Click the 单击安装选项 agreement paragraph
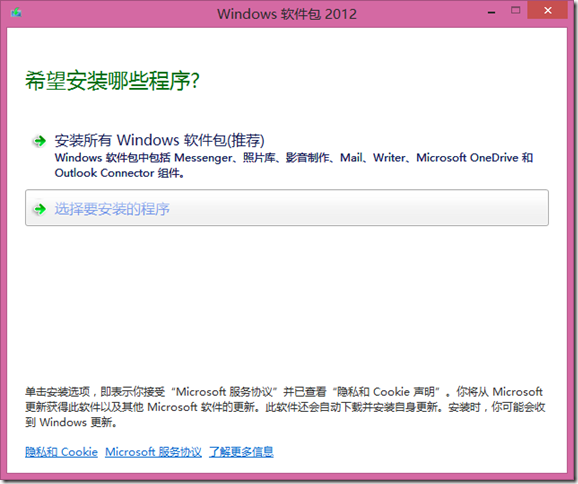This screenshot has height=484, width=578. coord(285,407)
